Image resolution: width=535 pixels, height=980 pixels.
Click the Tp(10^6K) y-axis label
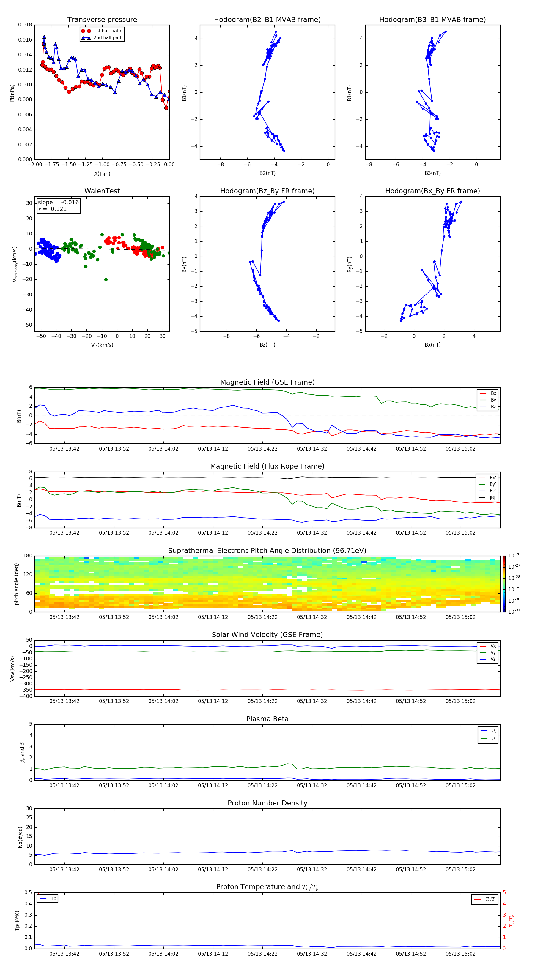pos(17,921)
